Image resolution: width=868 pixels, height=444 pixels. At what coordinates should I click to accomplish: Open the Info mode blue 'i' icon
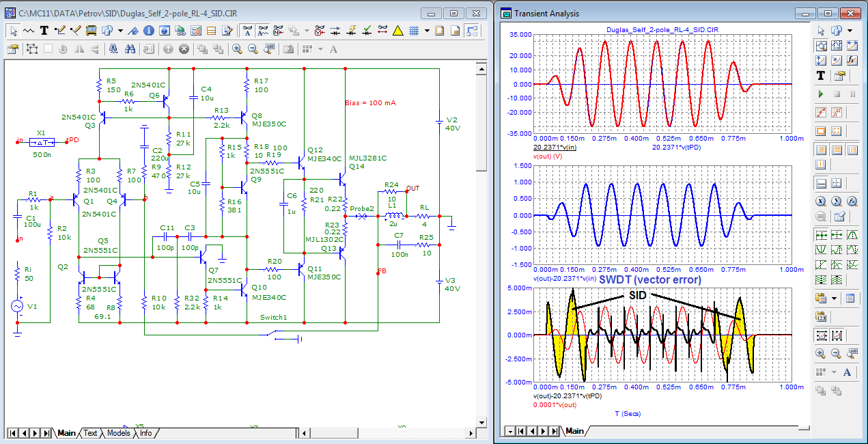click(149, 31)
